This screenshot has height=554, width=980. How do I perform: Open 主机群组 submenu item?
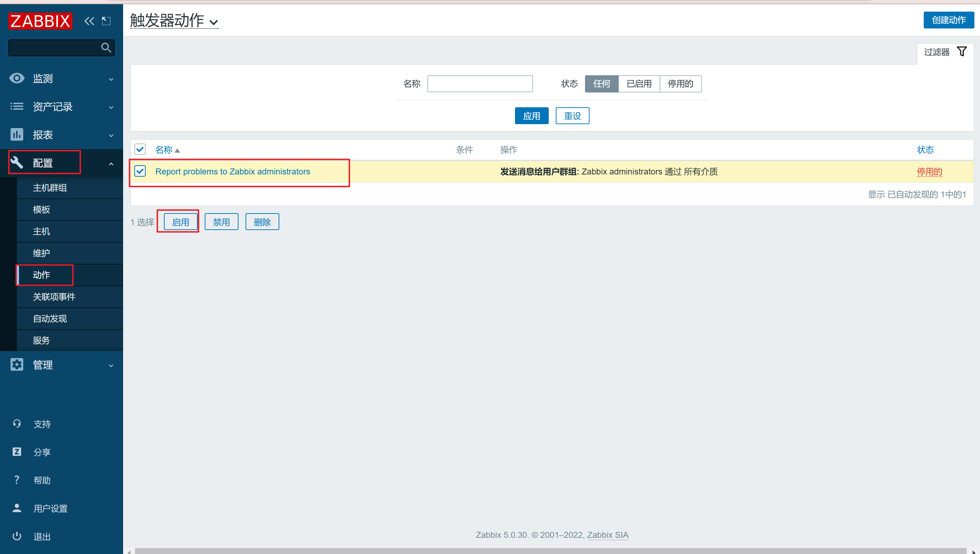coord(70,187)
